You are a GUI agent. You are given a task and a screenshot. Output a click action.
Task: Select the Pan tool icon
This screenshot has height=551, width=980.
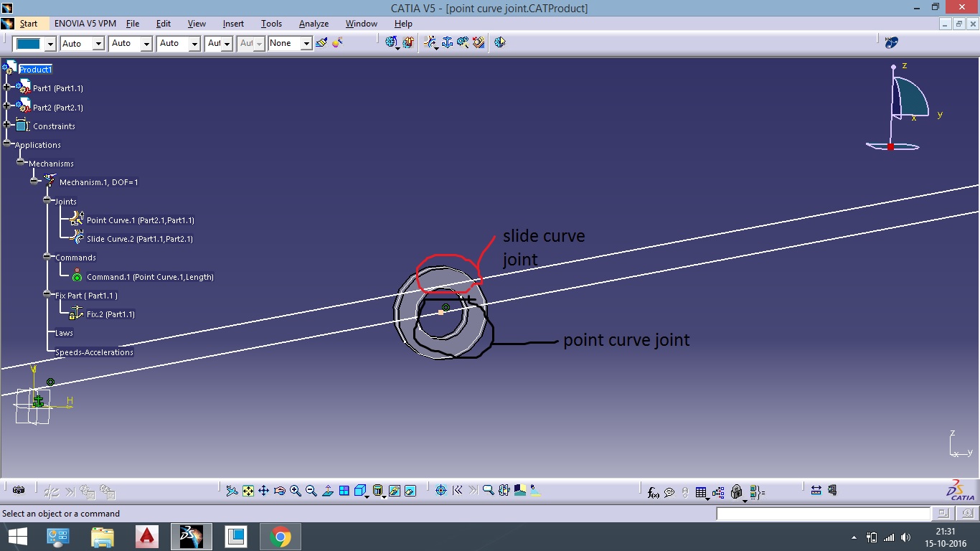tap(263, 491)
